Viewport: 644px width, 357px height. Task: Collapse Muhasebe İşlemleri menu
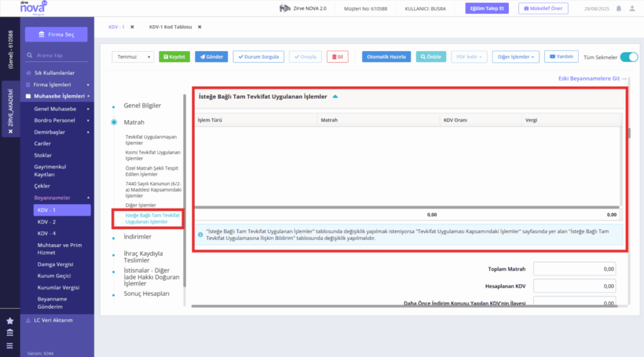coord(57,96)
